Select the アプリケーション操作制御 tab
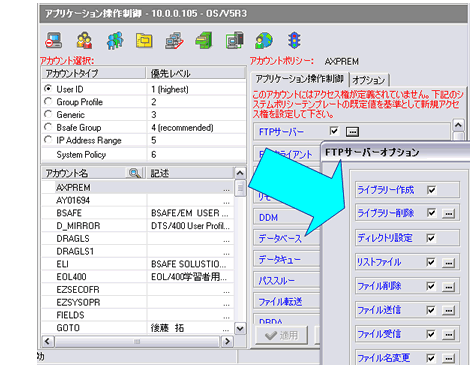 [299, 79]
